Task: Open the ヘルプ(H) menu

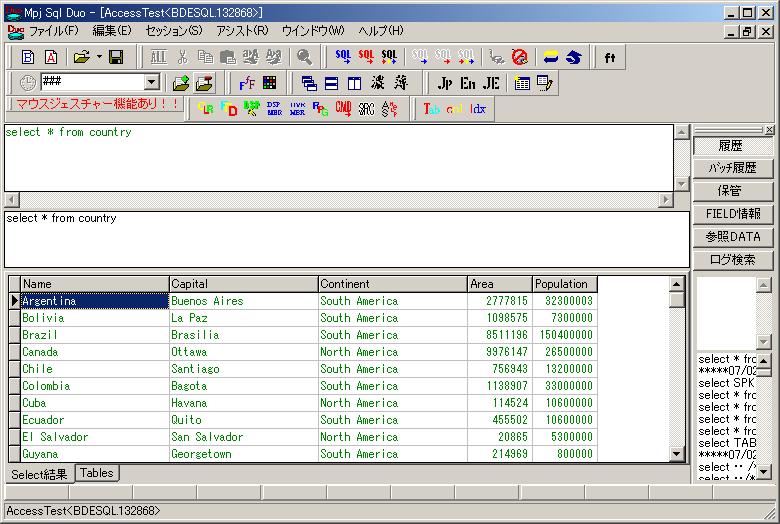Action: pyautogui.click(x=381, y=31)
